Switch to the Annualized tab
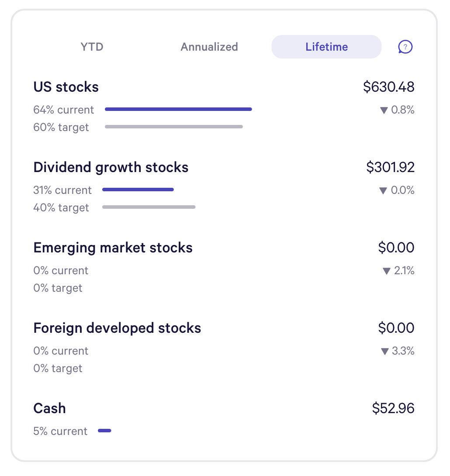The image size is (450, 476). pyautogui.click(x=209, y=47)
